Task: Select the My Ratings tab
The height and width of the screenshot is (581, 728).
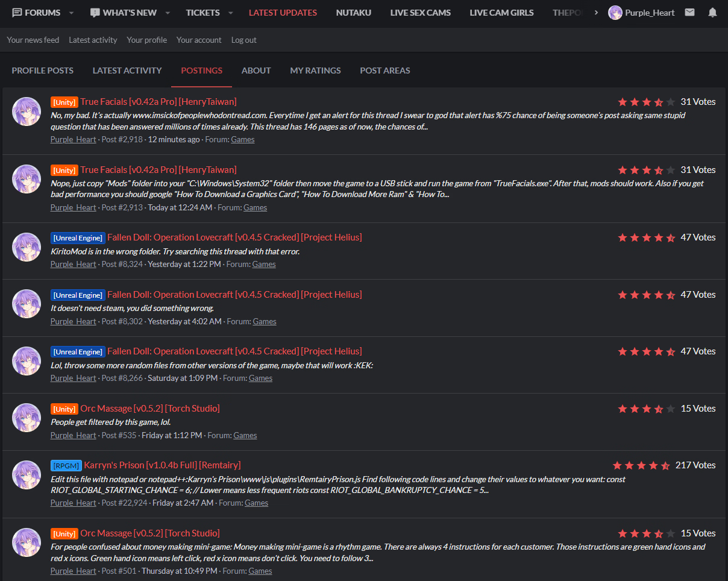Action: 315,71
